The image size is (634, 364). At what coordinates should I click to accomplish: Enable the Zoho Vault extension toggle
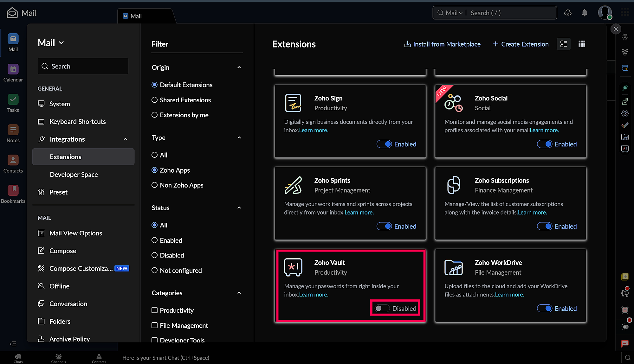[382, 308]
